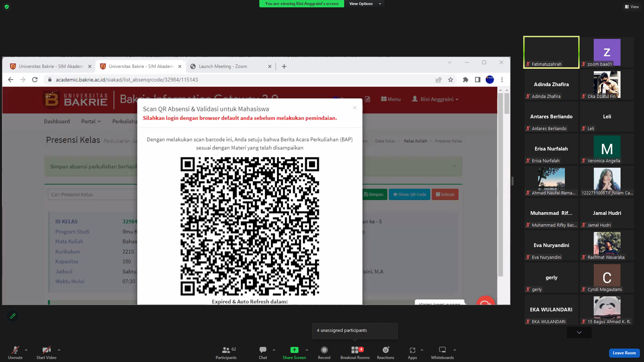Viewport: 644px width, 362px height.
Task: Open the Menu in Bakrie header
Action: (x=391, y=99)
